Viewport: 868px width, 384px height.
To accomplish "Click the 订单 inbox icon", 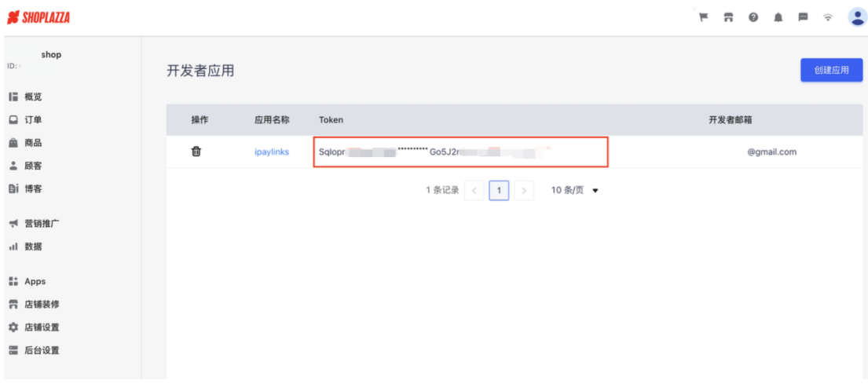I will tap(14, 119).
